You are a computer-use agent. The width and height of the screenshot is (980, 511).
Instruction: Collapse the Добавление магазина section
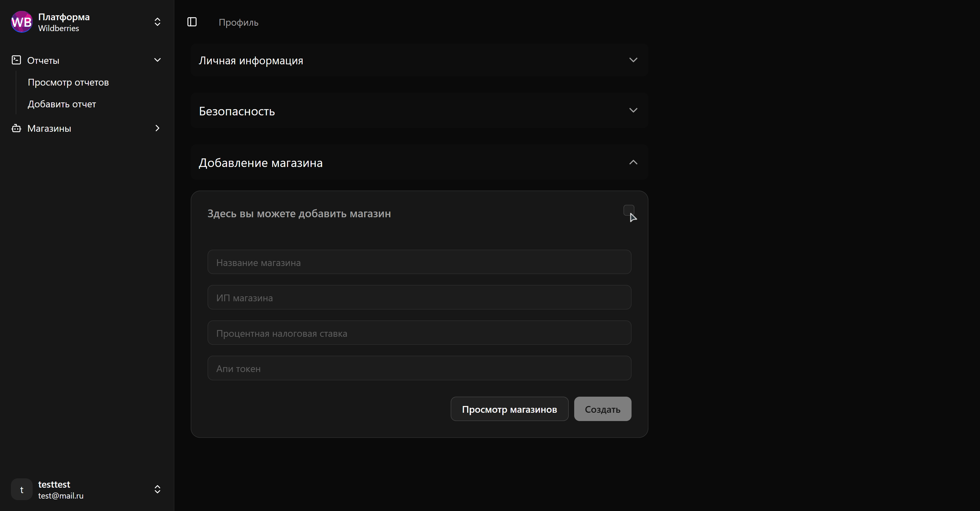pyautogui.click(x=633, y=162)
